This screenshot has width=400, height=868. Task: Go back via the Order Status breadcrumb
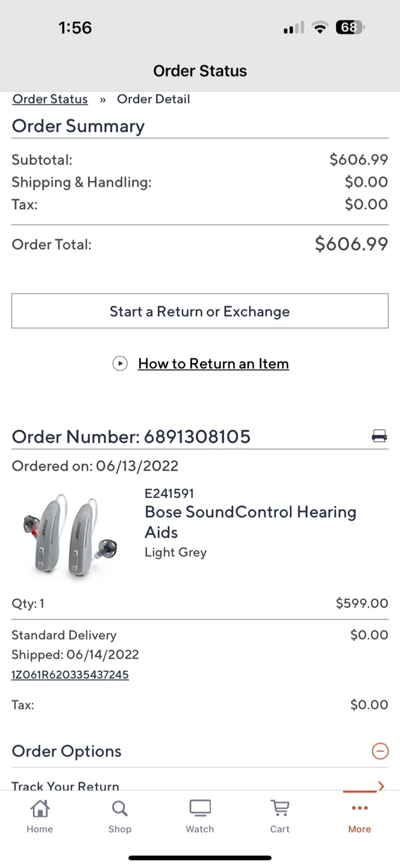coord(49,99)
